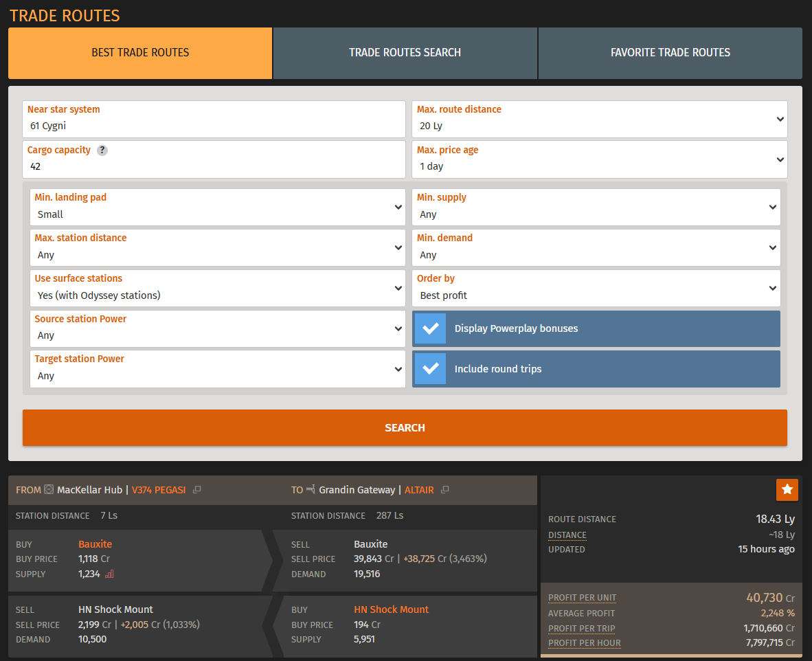Image resolution: width=812 pixels, height=661 pixels.
Task: Click the supply level bars icon beside 1,234
Action: click(x=109, y=574)
